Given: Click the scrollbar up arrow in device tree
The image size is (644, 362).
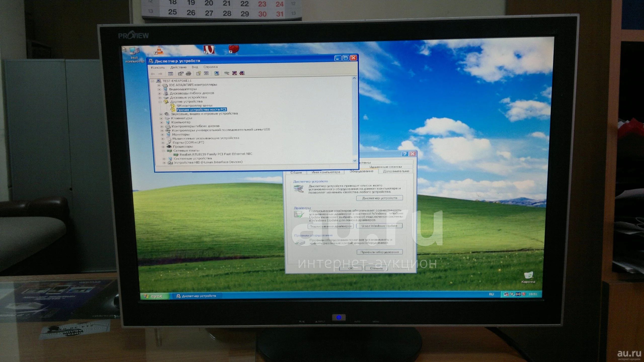Looking at the screenshot, I should point(354,78).
